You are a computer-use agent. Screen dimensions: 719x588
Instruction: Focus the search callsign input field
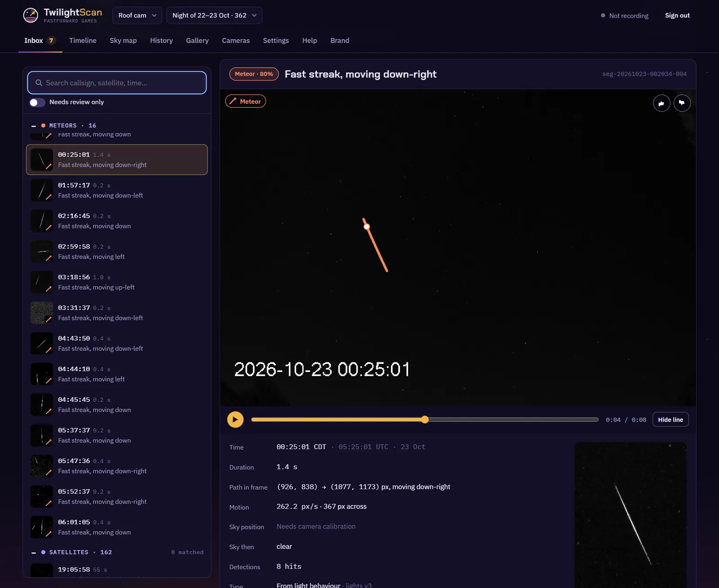click(x=117, y=83)
